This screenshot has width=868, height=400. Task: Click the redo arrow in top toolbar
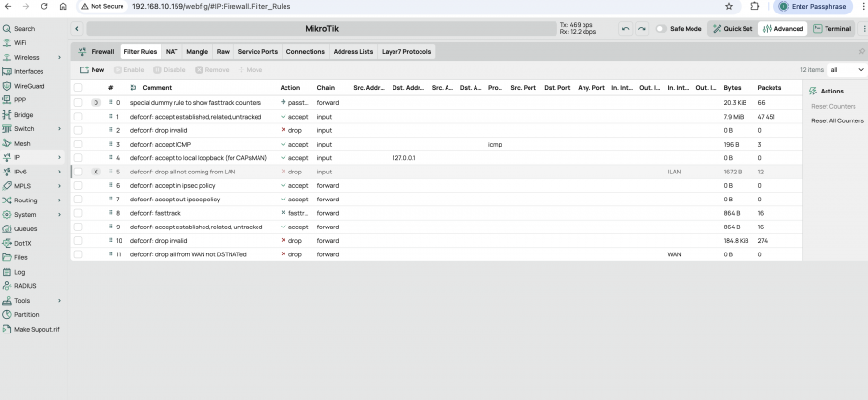tap(642, 29)
